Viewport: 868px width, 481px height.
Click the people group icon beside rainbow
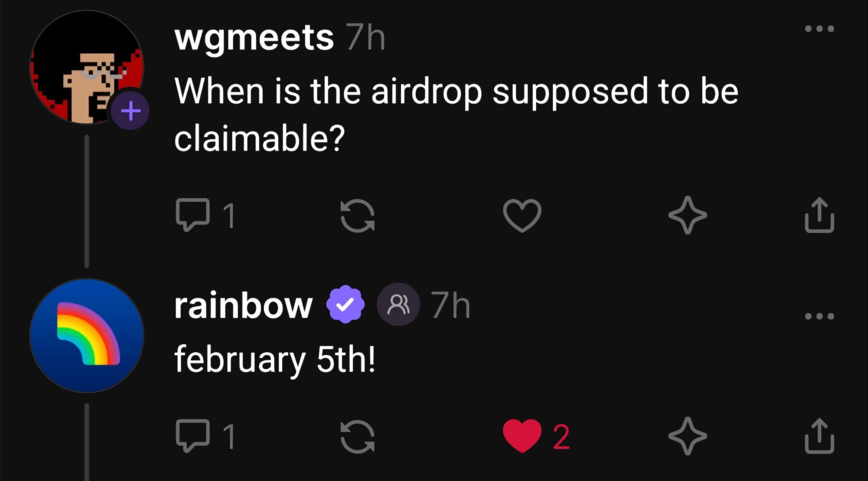tap(398, 304)
